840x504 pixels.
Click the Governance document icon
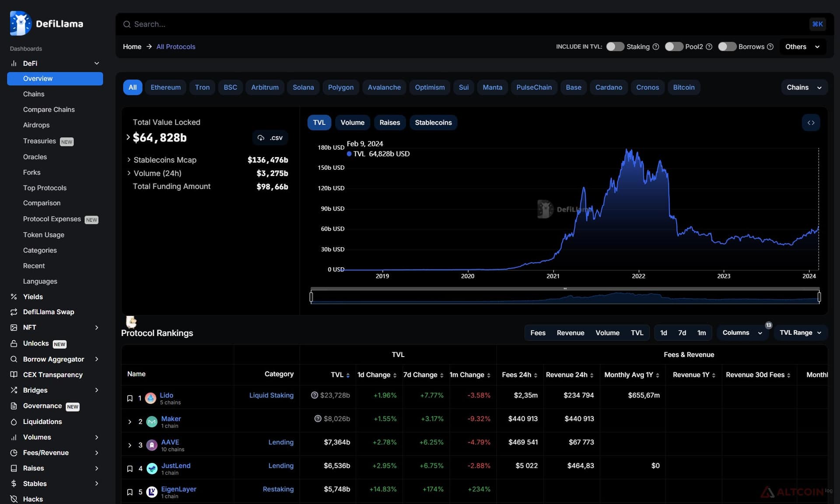[x=14, y=406]
